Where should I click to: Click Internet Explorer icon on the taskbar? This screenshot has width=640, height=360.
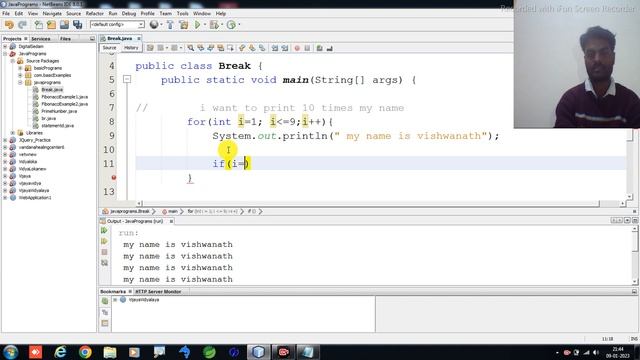(60, 352)
